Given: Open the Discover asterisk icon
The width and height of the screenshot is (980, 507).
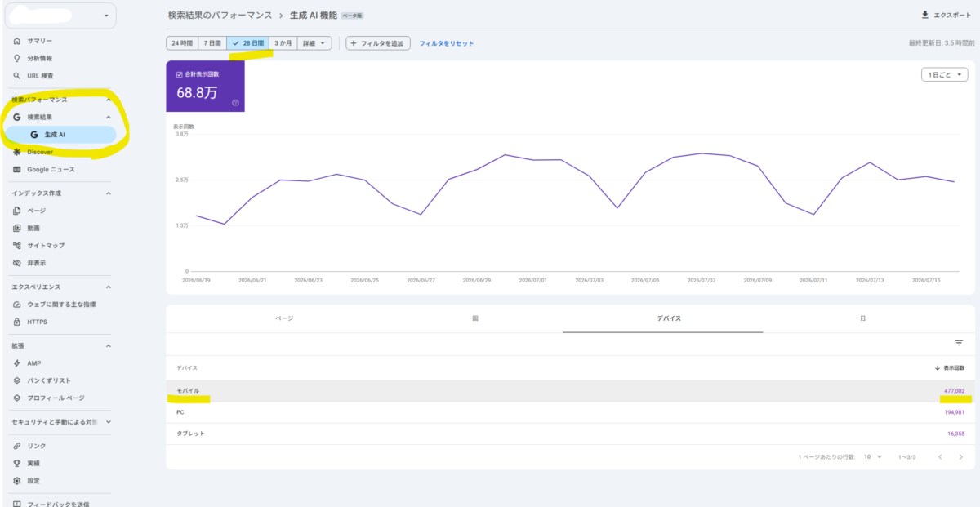Looking at the screenshot, I should [17, 152].
